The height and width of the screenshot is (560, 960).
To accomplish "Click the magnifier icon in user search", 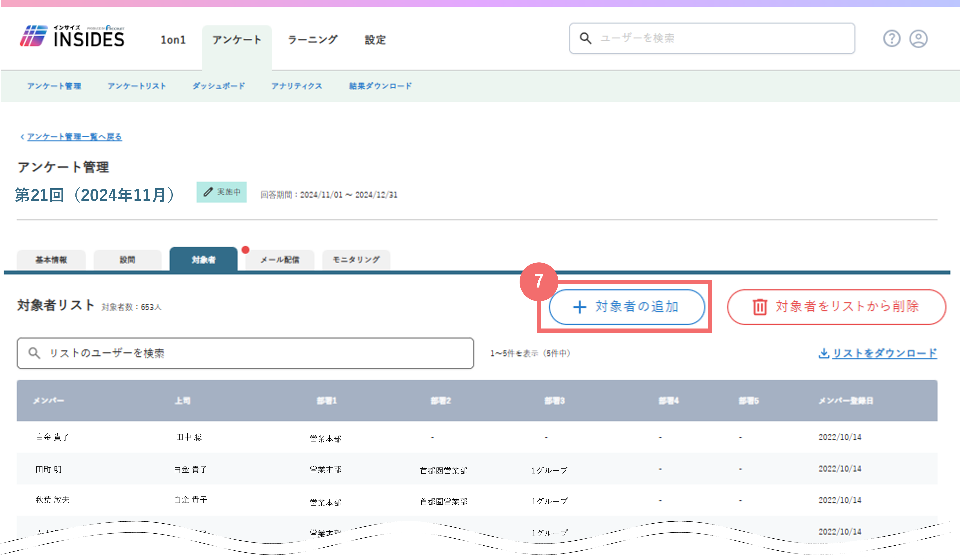I will point(585,38).
